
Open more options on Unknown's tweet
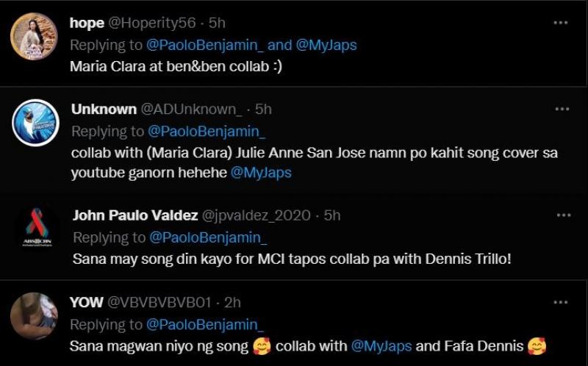pos(562,109)
